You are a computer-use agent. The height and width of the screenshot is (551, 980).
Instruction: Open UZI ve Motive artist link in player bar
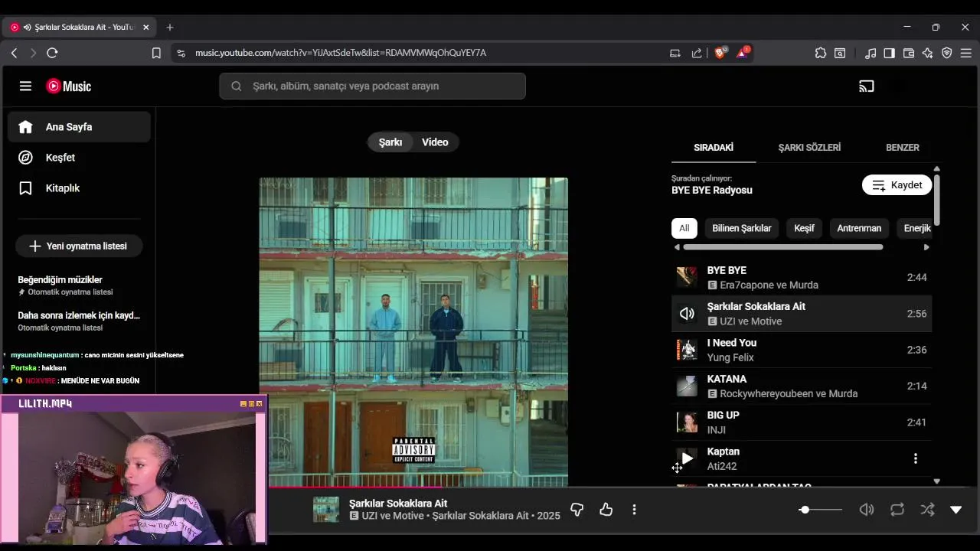[392, 516]
